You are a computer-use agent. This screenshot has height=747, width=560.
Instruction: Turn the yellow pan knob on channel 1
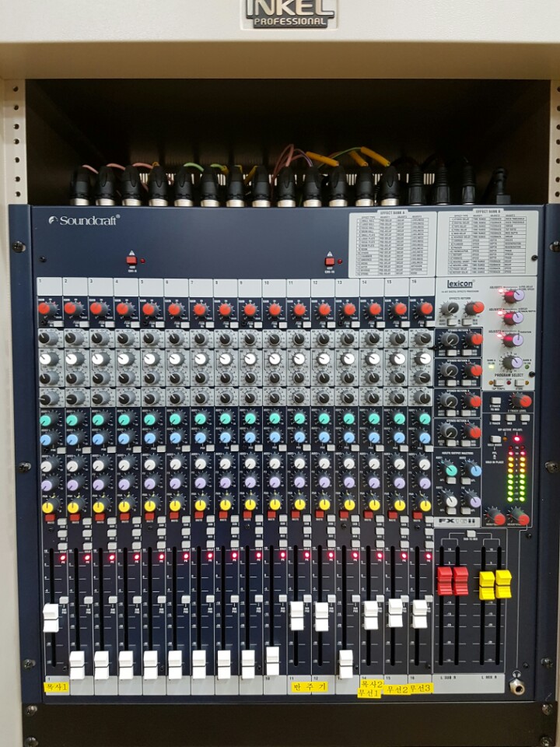tap(49, 507)
